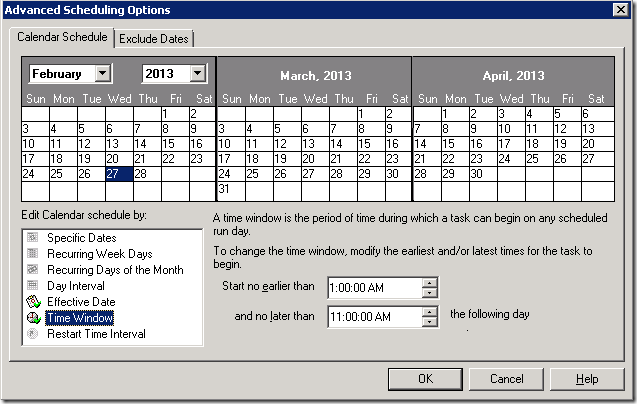Click the Specific Dates list icon
This screenshot has width=637, height=404.
[33, 238]
